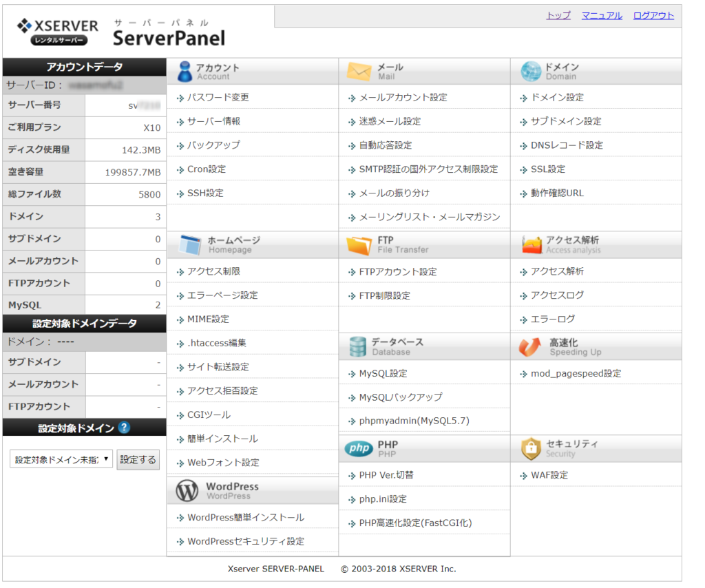This screenshot has height=588, width=705.
Task: Open DNSレコード設定
Action: pos(567,145)
